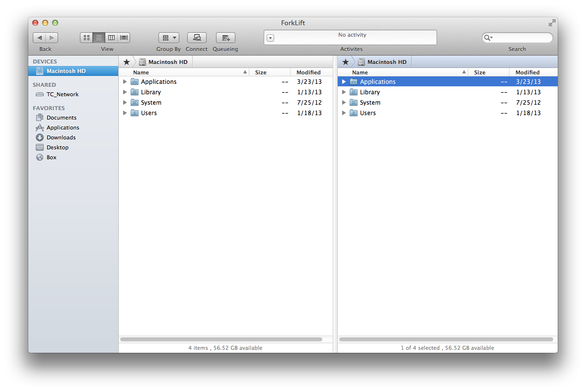The image size is (586, 392).
Task: Select Applications folder icon in left pane
Action: [135, 82]
